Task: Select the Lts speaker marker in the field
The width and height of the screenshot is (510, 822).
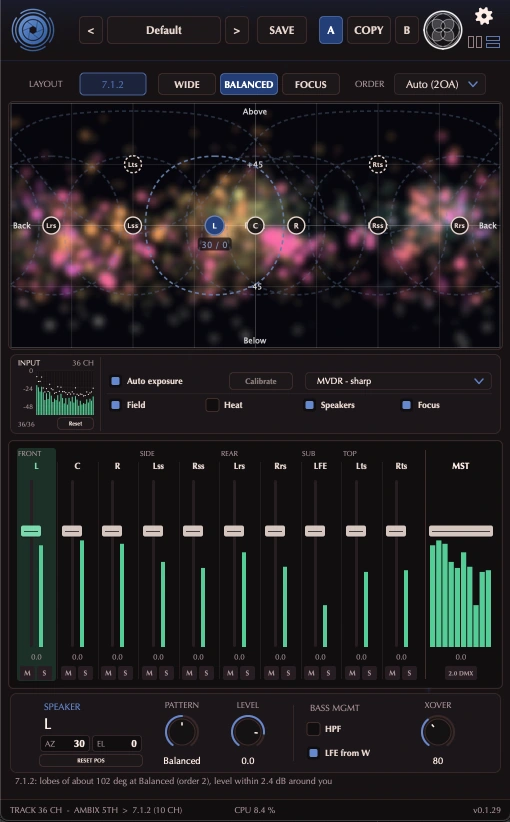Action: tap(133, 164)
